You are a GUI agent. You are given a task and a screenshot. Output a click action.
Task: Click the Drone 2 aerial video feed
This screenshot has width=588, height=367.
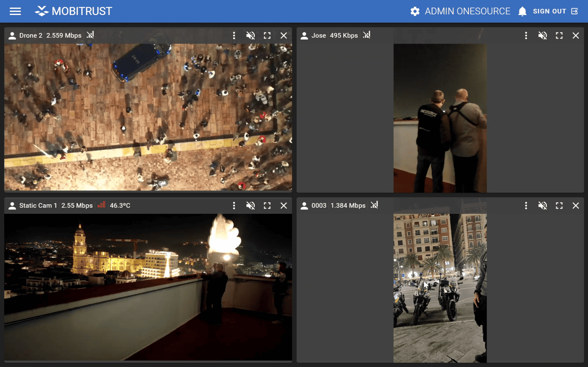point(148,117)
